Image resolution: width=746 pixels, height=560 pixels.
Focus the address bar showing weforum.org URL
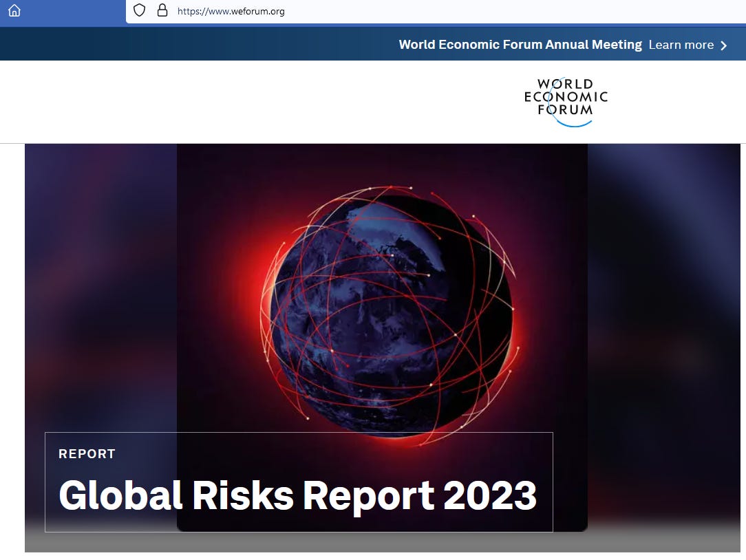[x=436, y=11]
